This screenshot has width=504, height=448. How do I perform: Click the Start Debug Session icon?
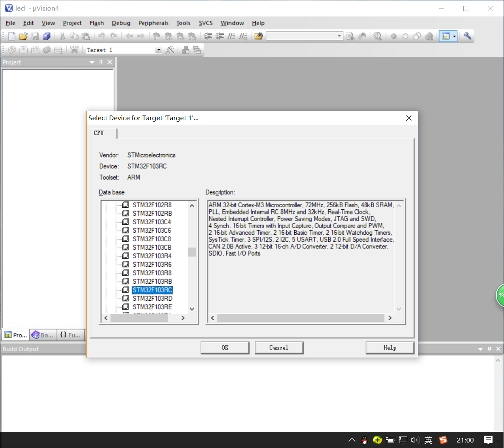coord(377,36)
